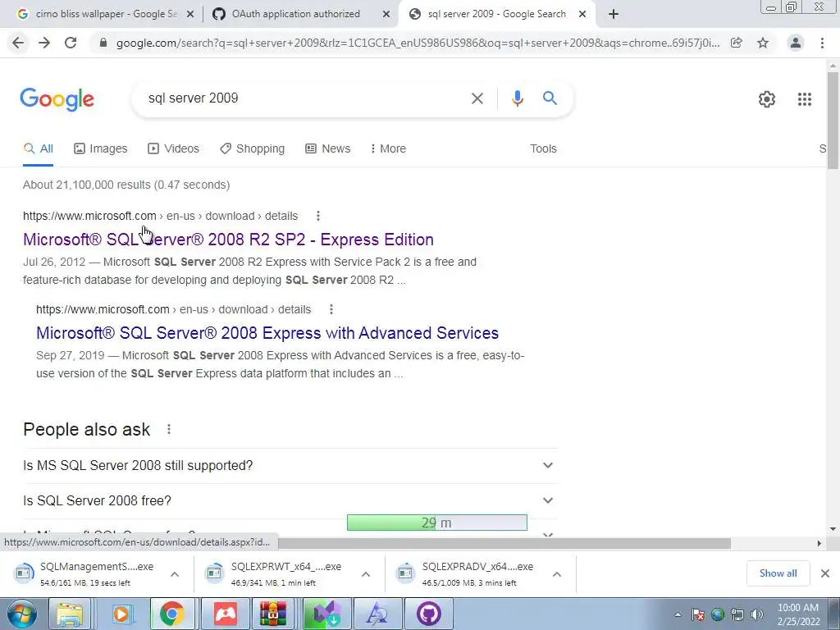
Task: Open SQL Server 2008 R2 SP2 Express link
Action: pos(228,240)
